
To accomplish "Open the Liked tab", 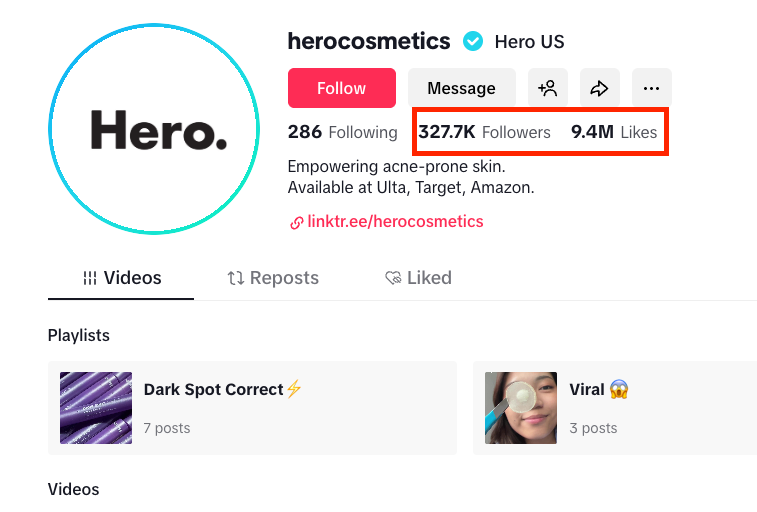I will 418,278.
